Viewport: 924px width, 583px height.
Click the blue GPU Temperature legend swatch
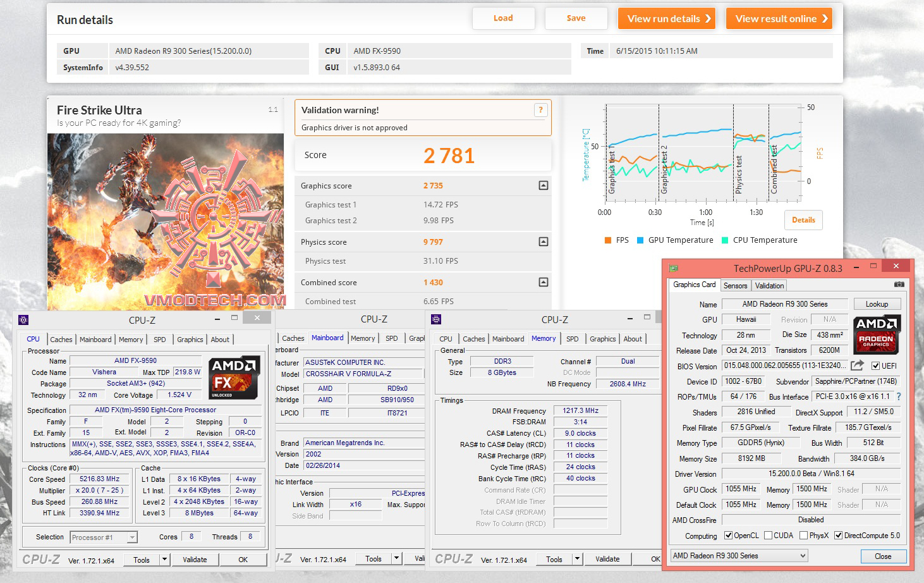tap(640, 240)
